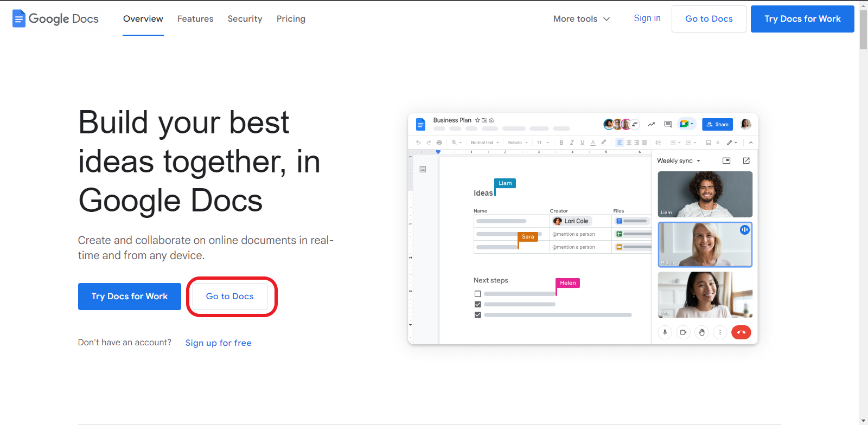
Task: Click the blue Share button
Action: 717,124
